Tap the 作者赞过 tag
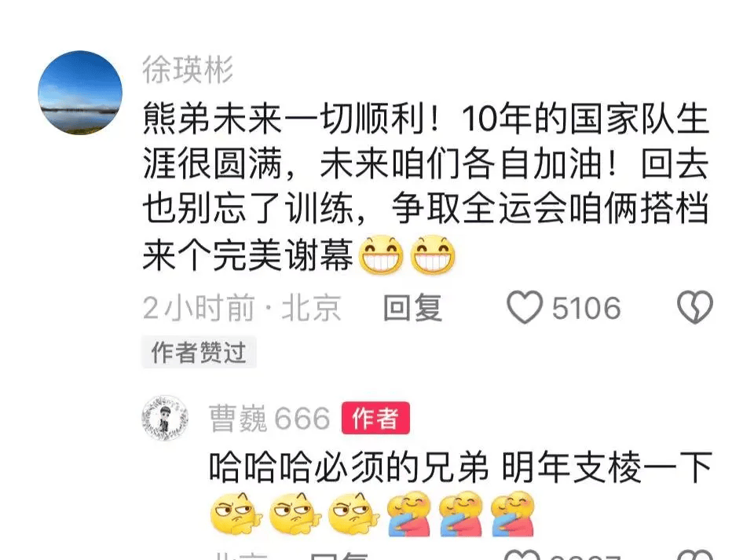Image resolution: width=754 pixels, height=560 pixels. coord(199,353)
